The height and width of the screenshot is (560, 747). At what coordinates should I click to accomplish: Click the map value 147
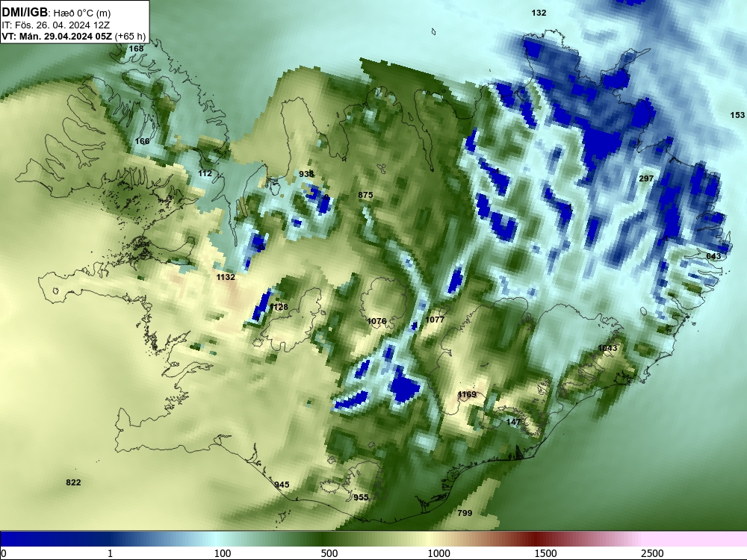(x=513, y=422)
